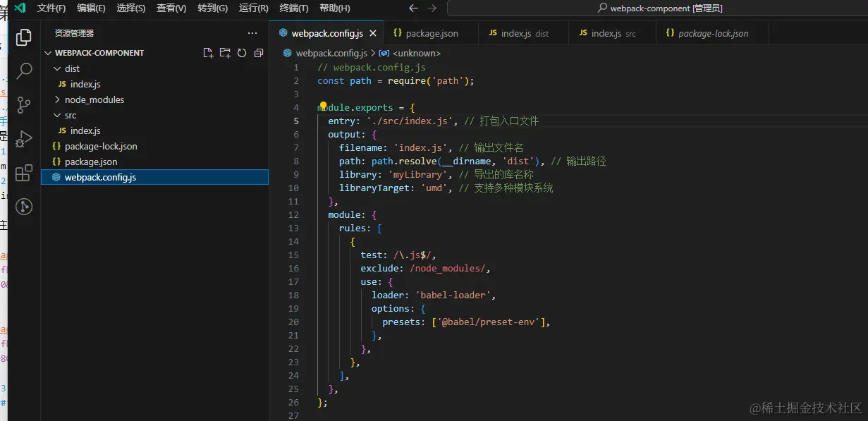Open the Extensions view
Viewport: 868px width, 421px height.
pyautogui.click(x=24, y=172)
